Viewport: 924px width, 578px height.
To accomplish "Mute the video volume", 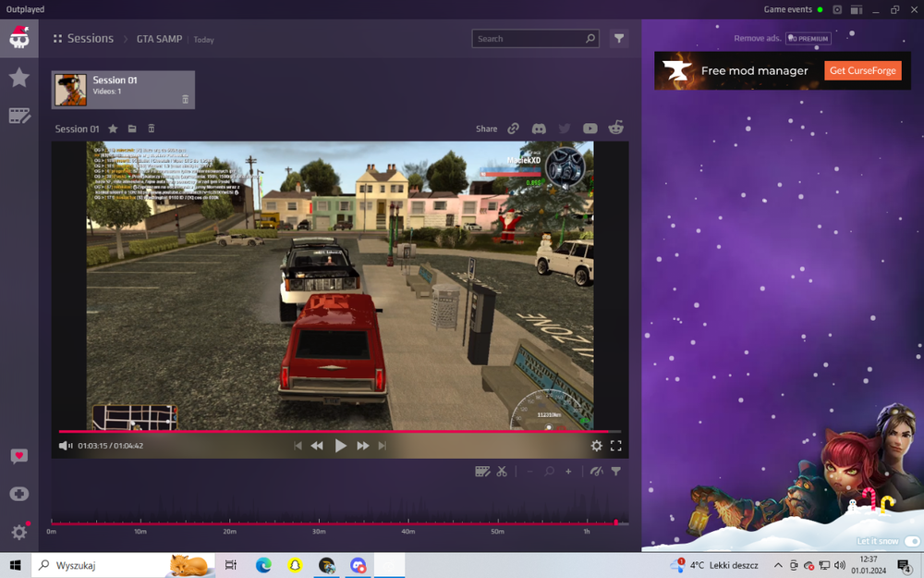I will (65, 446).
